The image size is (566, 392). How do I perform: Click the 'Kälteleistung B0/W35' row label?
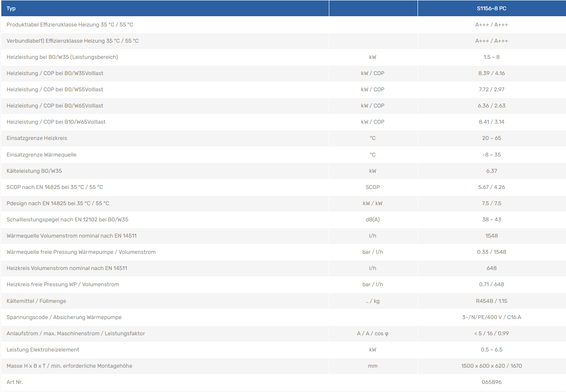click(x=34, y=171)
